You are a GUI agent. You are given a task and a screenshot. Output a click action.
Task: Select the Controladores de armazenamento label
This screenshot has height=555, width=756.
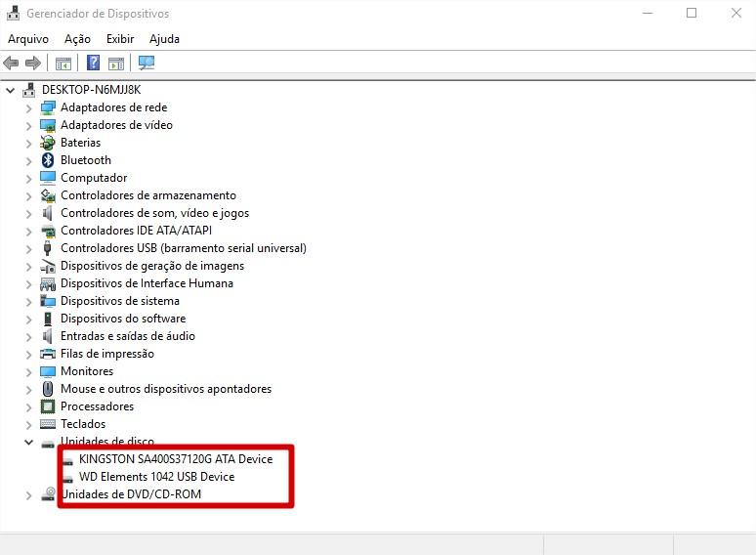click(148, 195)
